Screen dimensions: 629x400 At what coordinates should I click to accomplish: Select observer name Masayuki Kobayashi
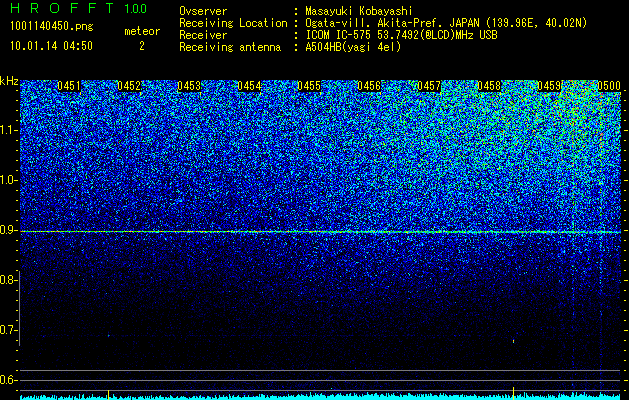pyautogui.click(x=359, y=11)
